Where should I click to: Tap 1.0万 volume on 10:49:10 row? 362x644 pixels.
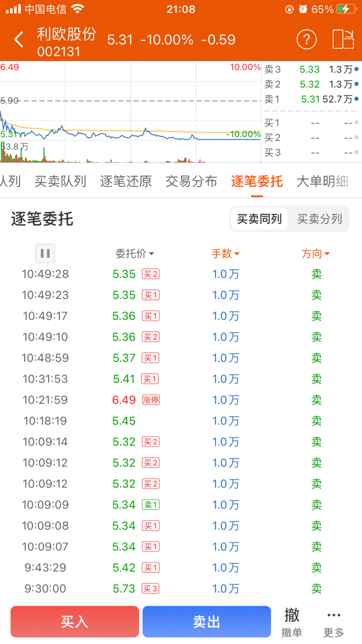pos(226,337)
